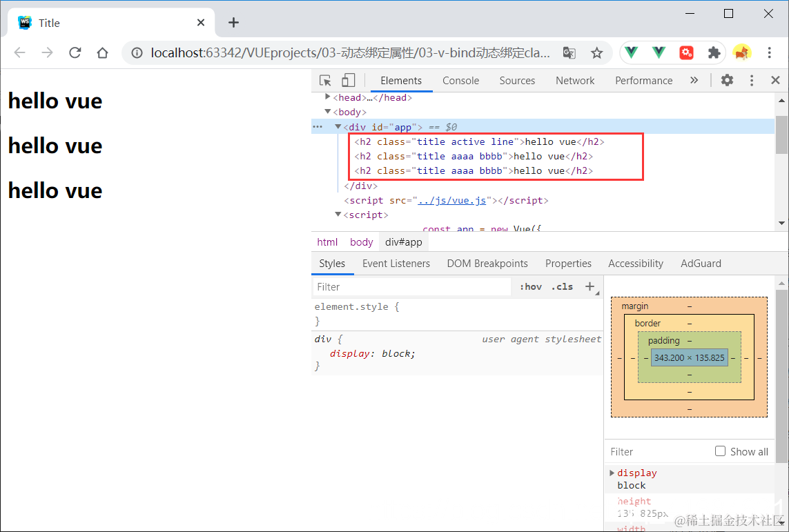Screen dimensions: 789x532
Task: View site information icon in address bar
Action: click(x=137, y=53)
